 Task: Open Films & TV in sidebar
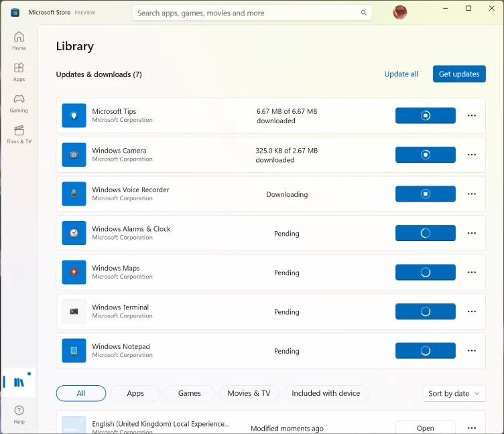(19, 134)
